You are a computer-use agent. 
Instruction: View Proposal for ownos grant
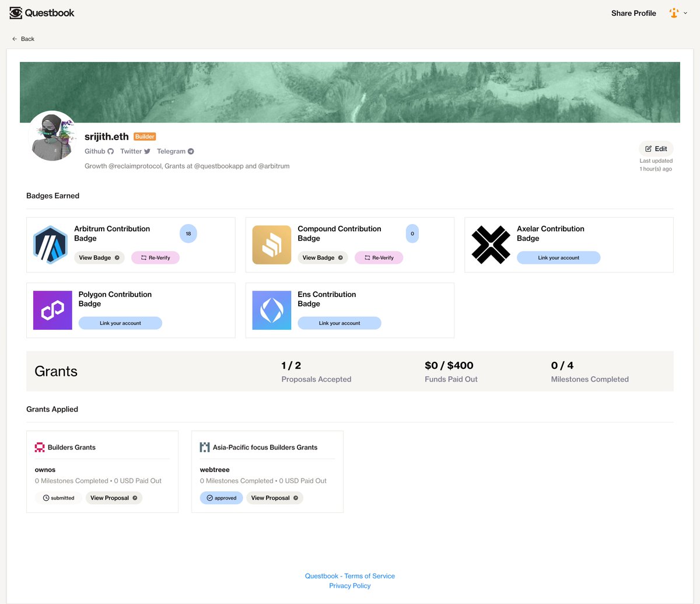point(114,498)
